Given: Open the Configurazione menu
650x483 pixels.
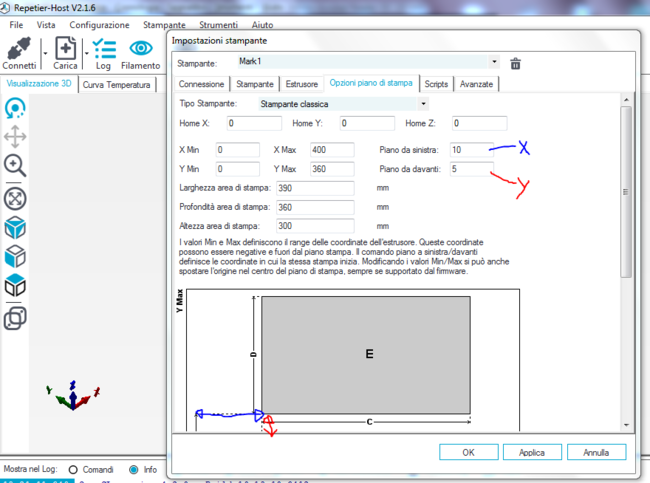Looking at the screenshot, I should 99,24.
